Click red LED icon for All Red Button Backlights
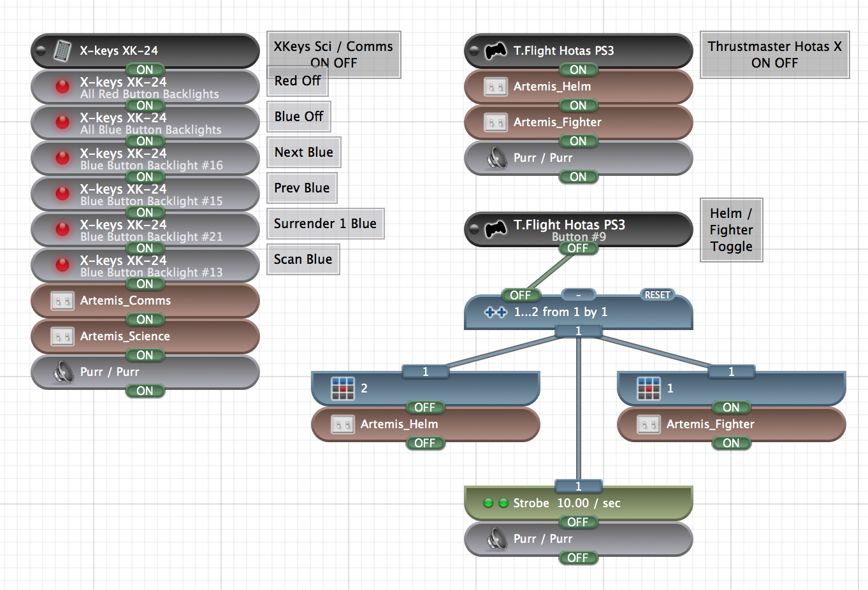 [x=62, y=87]
